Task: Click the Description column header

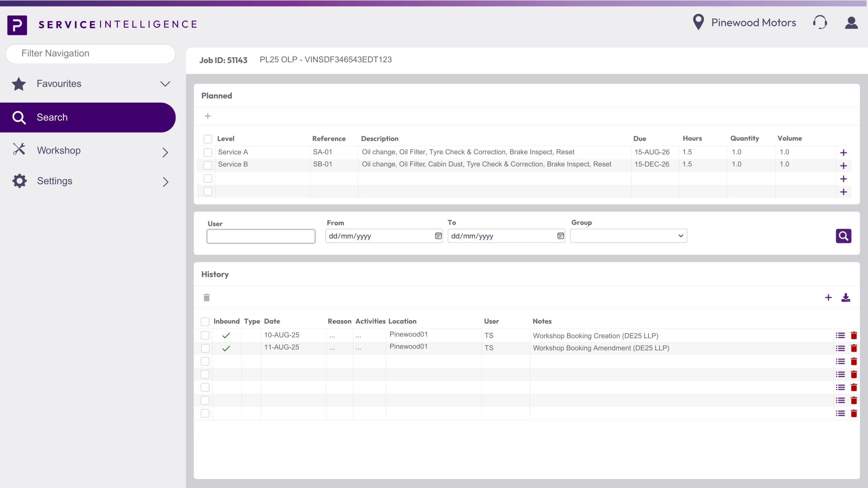Action: coord(380,139)
